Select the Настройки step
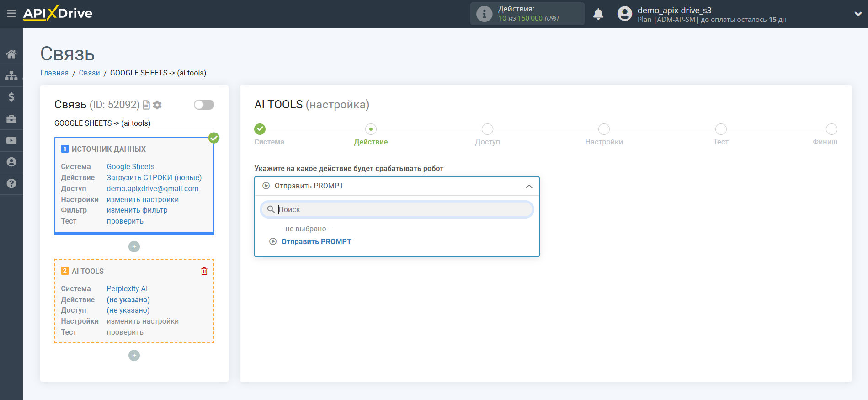This screenshot has width=868, height=400. [x=604, y=129]
